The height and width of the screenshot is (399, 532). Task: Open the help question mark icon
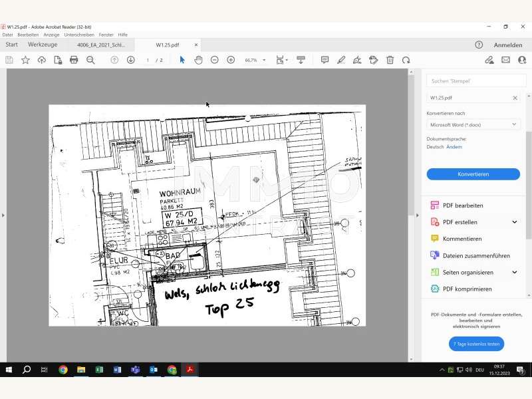coord(479,45)
